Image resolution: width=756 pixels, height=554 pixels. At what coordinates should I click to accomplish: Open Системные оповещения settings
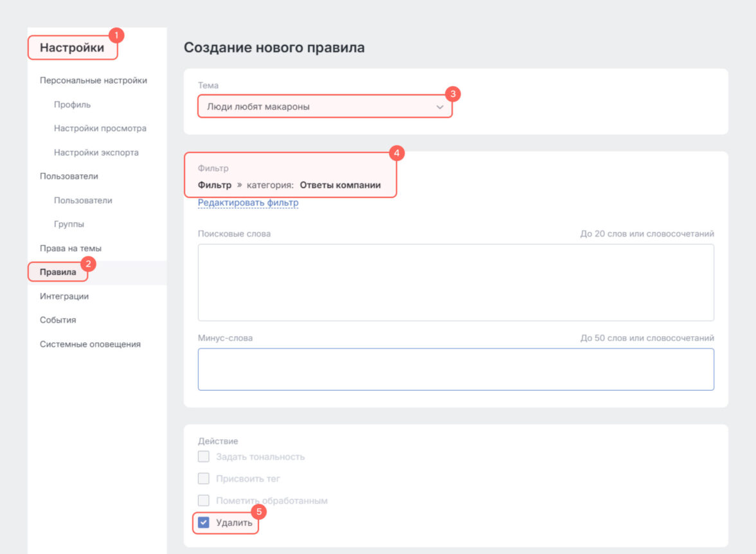[x=90, y=344]
